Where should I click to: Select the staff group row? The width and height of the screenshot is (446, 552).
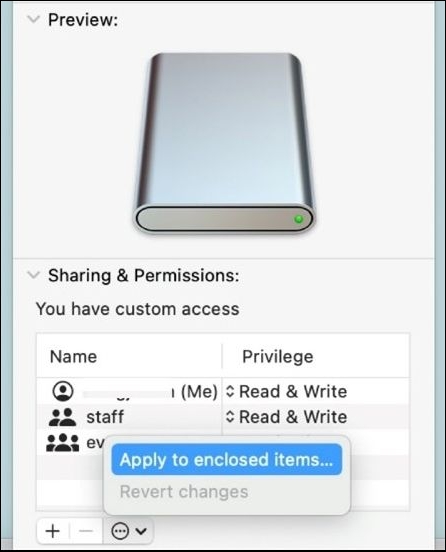click(x=223, y=417)
